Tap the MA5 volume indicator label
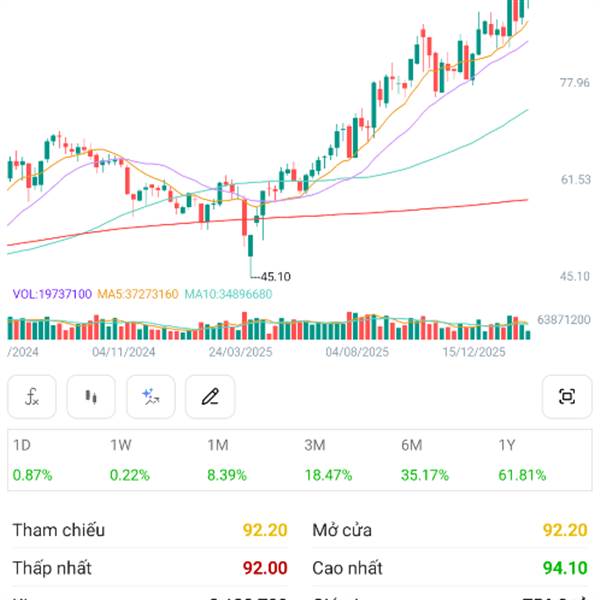The image size is (600, 600). (138, 294)
